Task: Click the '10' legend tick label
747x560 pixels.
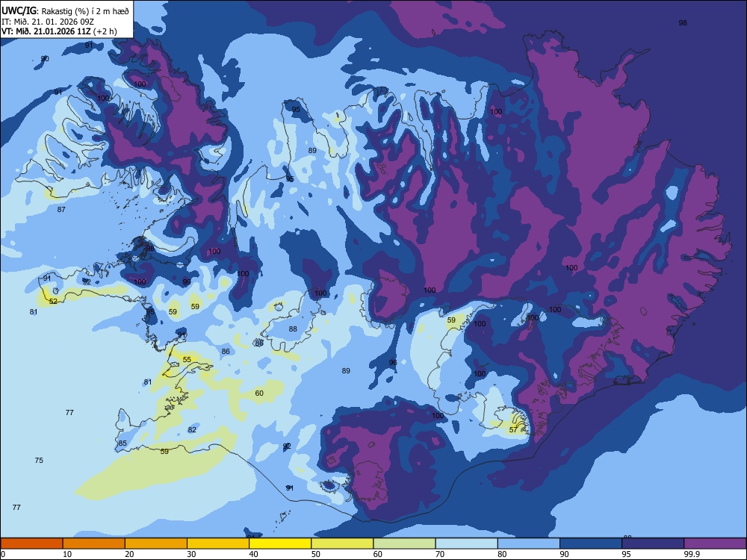Action: 67,554
